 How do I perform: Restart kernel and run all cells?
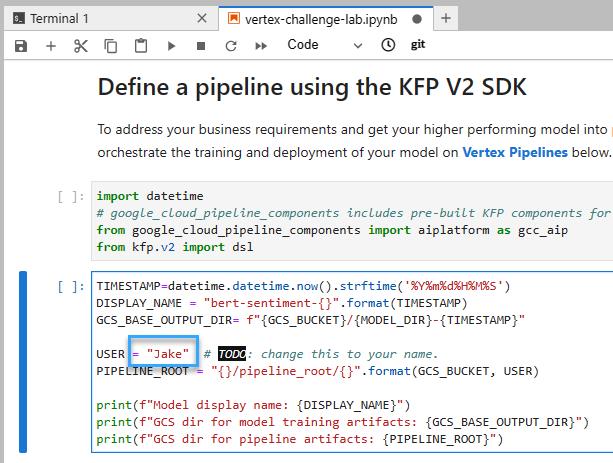pos(262,46)
